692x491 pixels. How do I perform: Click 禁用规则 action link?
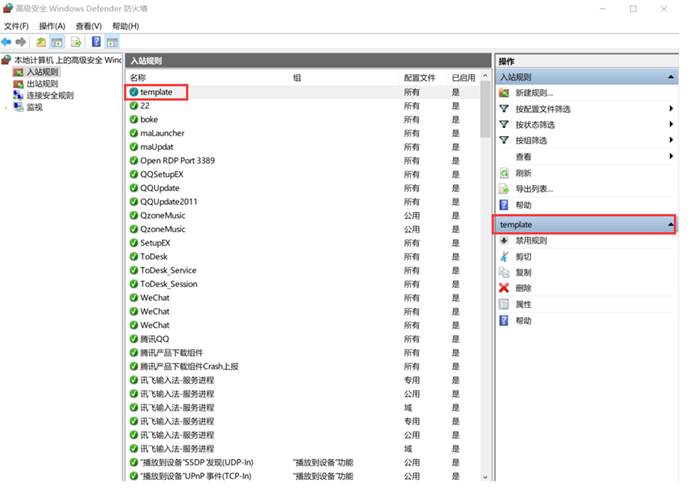pyautogui.click(x=531, y=240)
